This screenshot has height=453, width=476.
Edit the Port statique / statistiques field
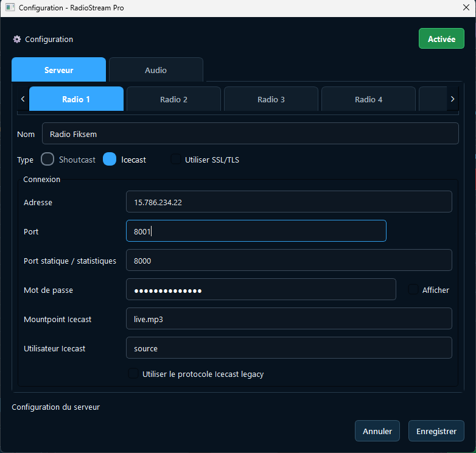[x=289, y=260]
